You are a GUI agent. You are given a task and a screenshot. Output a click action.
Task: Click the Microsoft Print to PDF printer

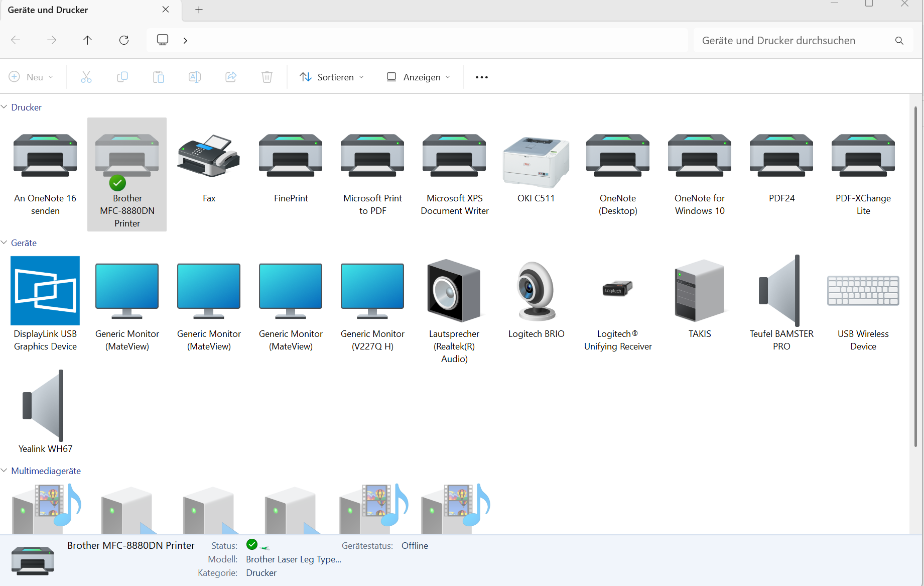(372, 157)
